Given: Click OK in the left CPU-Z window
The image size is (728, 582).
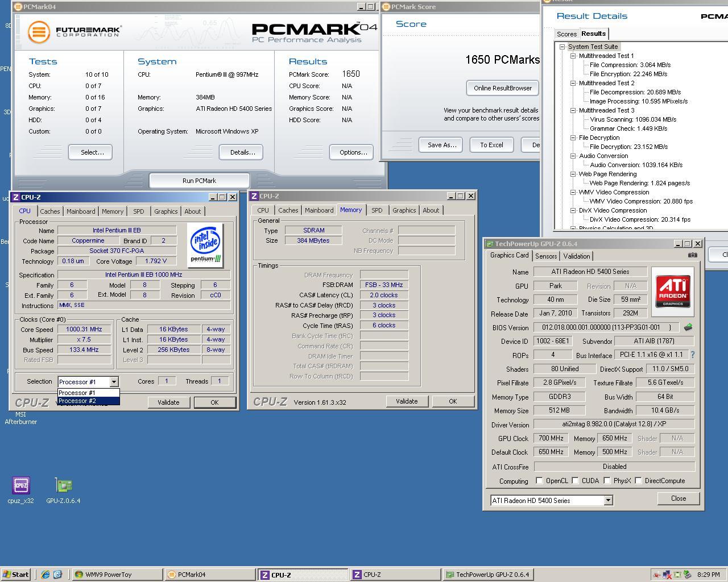Looking at the screenshot, I should [214, 402].
